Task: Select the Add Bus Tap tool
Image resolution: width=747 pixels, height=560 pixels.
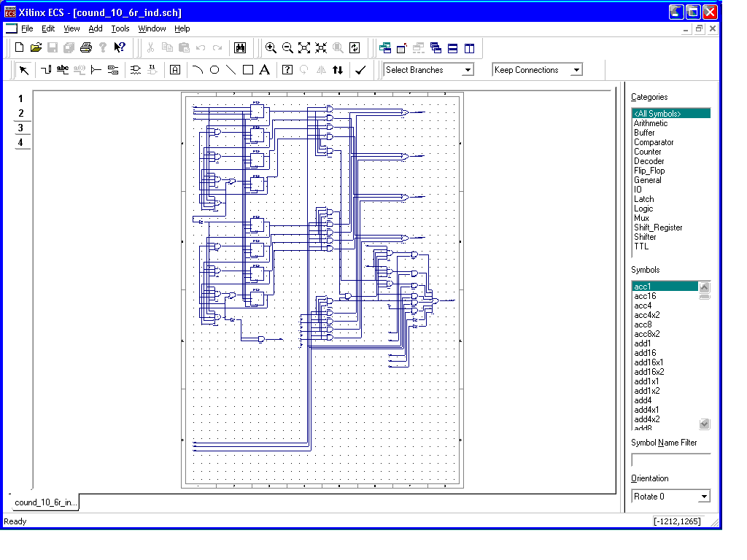Action: [96, 70]
